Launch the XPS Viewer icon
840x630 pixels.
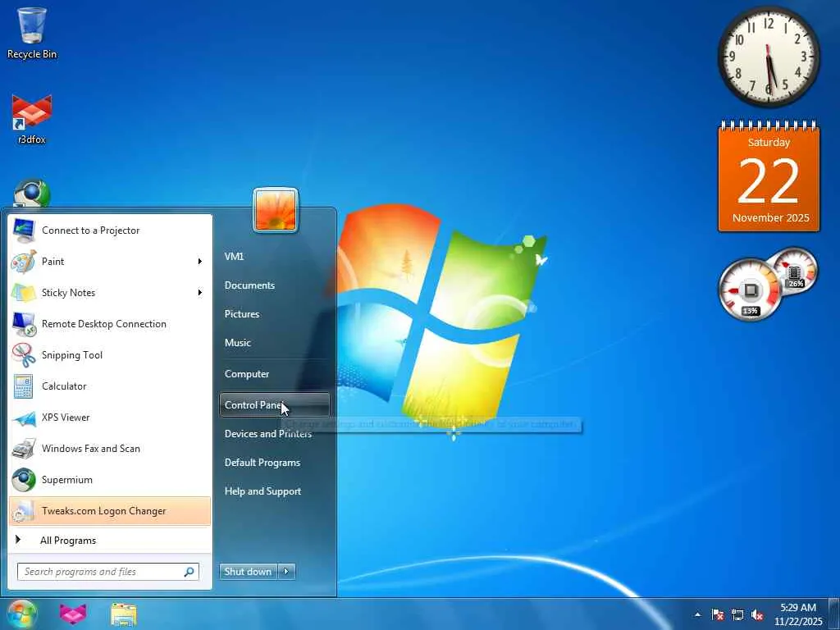point(24,418)
